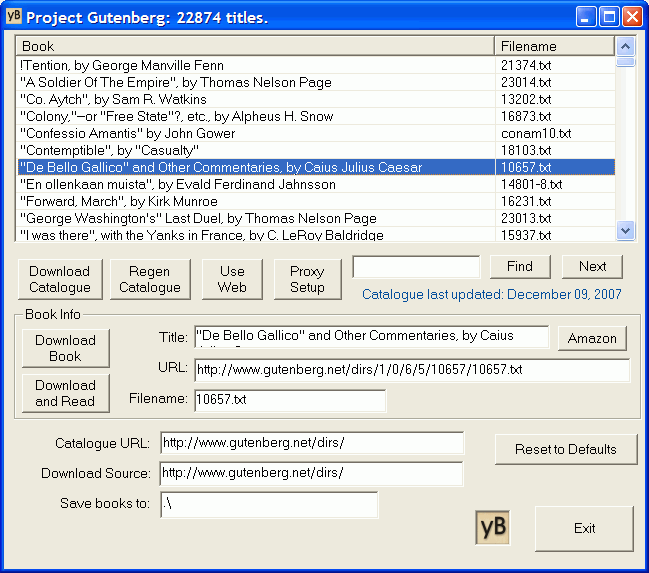Image resolution: width=649 pixels, height=573 pixels.
Task: Focus the search text field
Action: 416,267
